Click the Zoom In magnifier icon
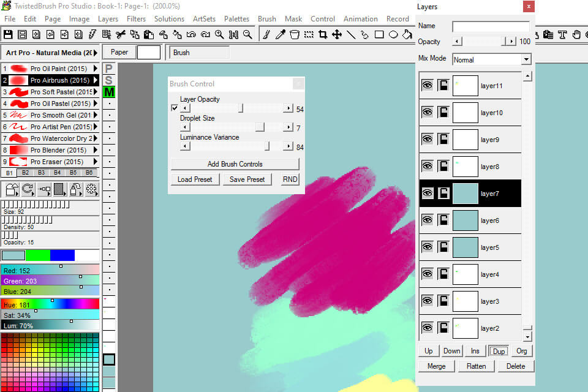The height and width of the screenshot is (392, 588). coord(219,34)
